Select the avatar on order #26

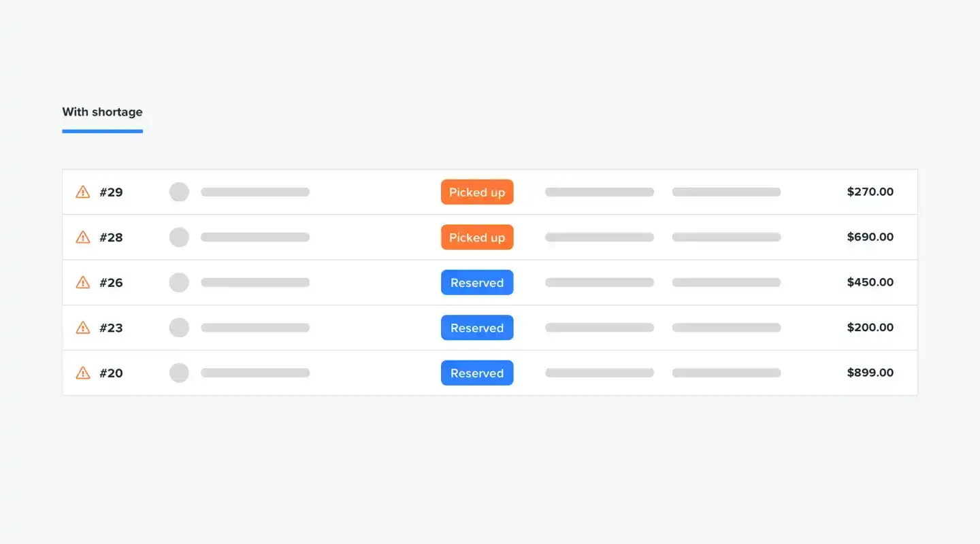179,282
